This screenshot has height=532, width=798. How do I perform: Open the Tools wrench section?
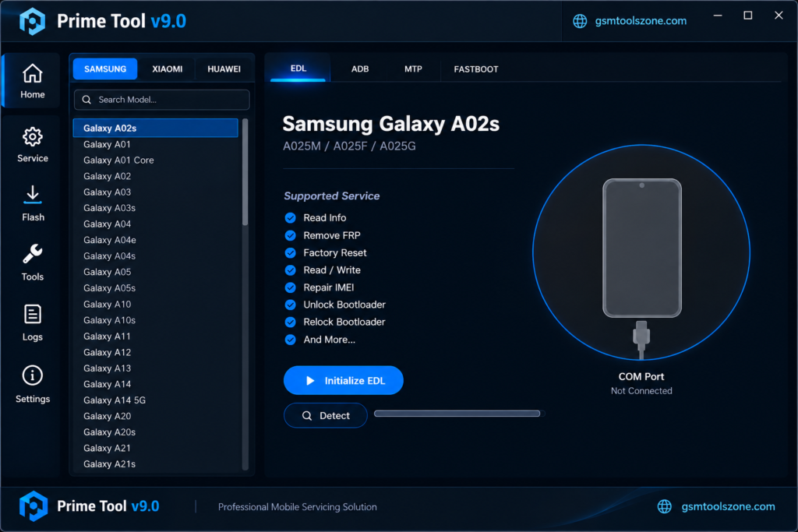[32, 262]
